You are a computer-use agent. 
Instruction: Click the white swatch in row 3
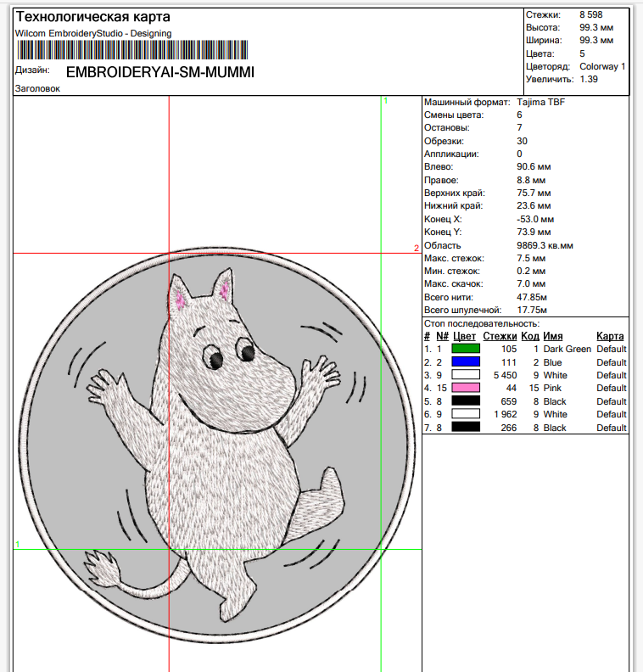click(x=466, y=374)
